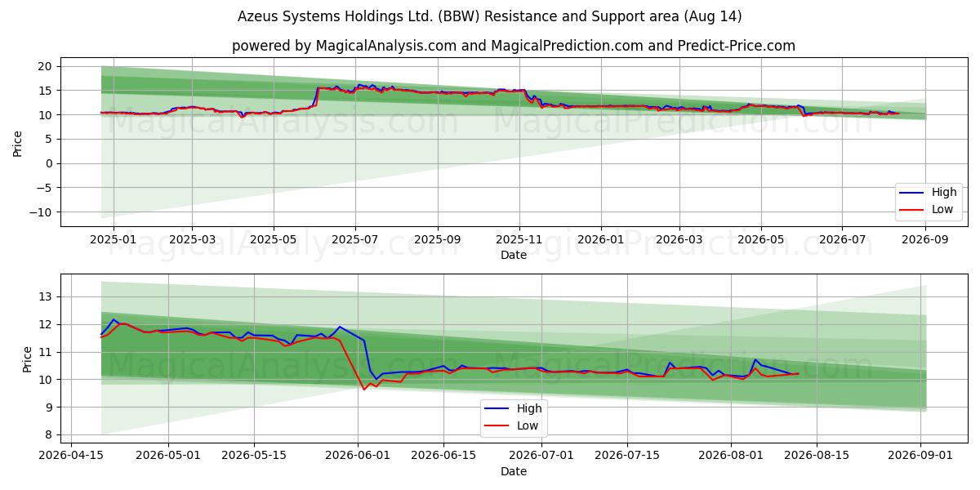Click the chart title mentioning Azeus Systems Holdings
This screenshot has width=980, height=490.
tap(490, 16)
